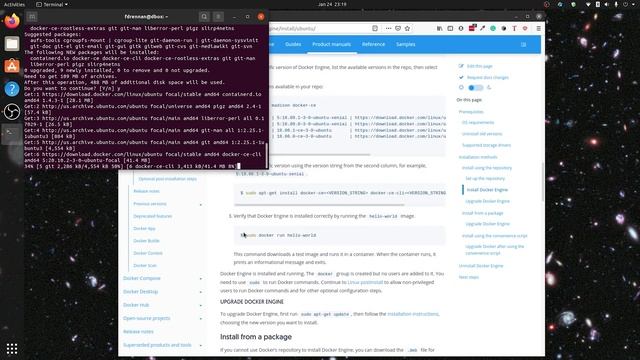Jump to Install from a package link
The height and width of the screenshot is (360, 640).
pyautogui.click(x=482, y=213)
